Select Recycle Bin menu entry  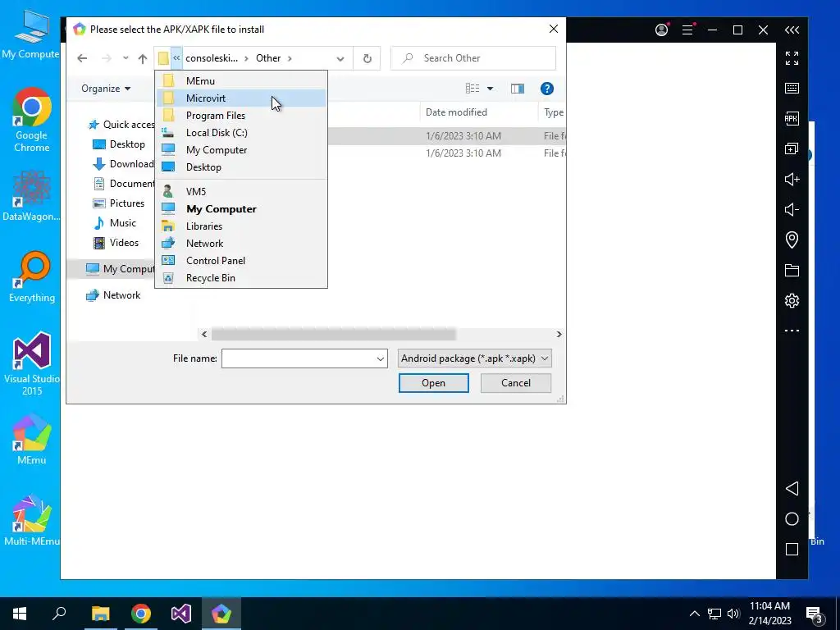tap(241, 277)
